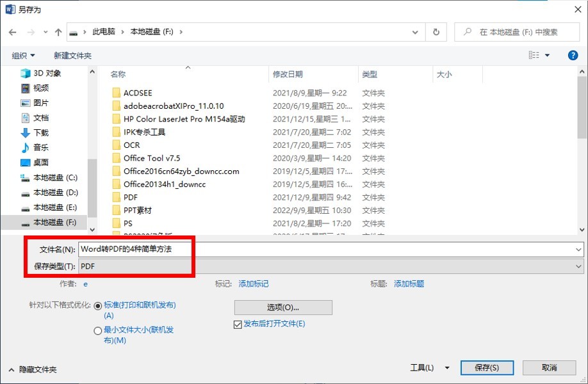Select the 标准(打印和联机发布) radio button
Image resolution: width=588 pixels, height=384 pixels.
pyautogui.click(x=99, y=307)
